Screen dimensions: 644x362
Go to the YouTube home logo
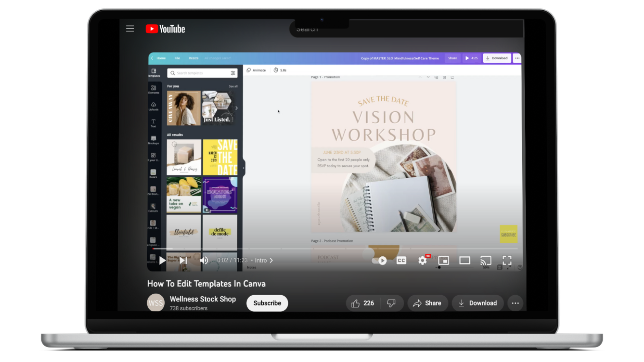pyautogui.click(x=165, y=29)
